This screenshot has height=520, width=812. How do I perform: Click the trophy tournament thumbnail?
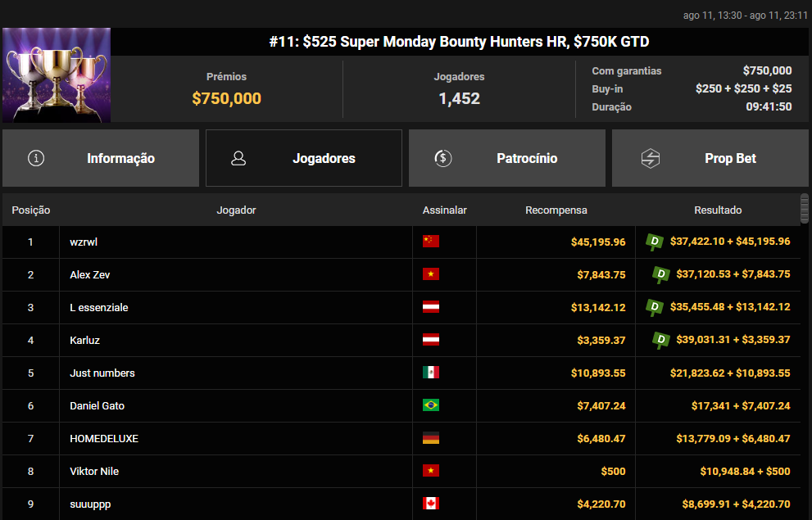pyautogui.click(x=57, y=75)
